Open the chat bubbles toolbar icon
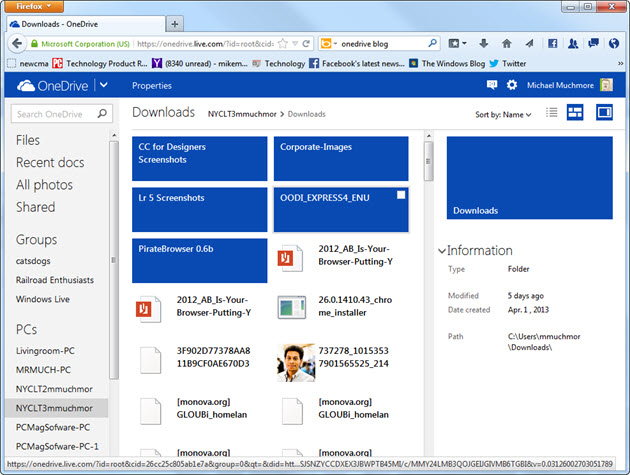The height and width of the screenshot is (475, 630). pos(593,43)
